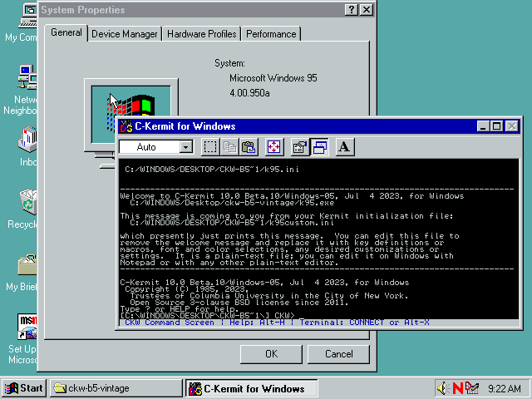Select the Inbox desktop icon
Viewport: 532px width, 399px height.
tap(27, 146)
